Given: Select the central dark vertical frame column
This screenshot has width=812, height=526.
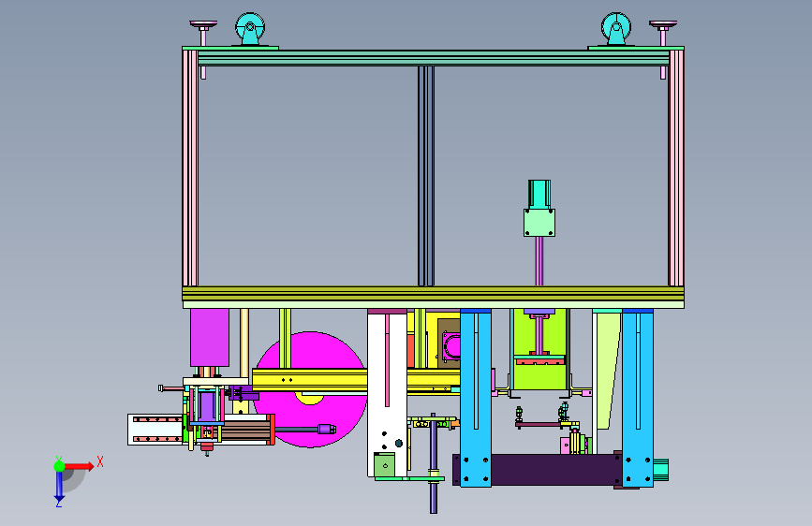Looking at the screenshot, I should click(x=426, y=176).
